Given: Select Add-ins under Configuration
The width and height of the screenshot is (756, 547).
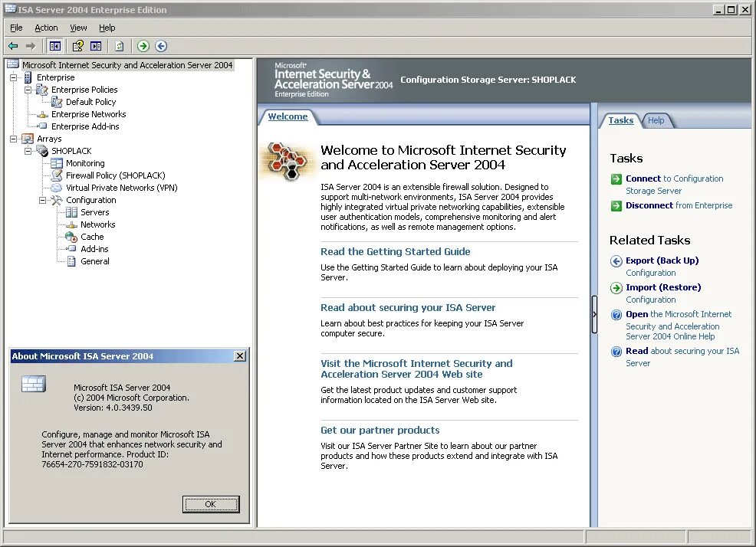Looking at the screenshot, I should pyautogui.click(x=94, y=249).
